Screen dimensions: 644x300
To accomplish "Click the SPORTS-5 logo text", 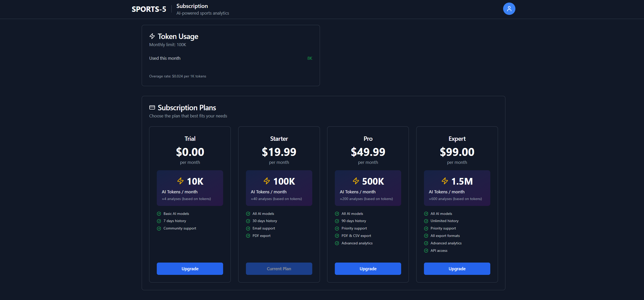I will [x=149, y=9].
